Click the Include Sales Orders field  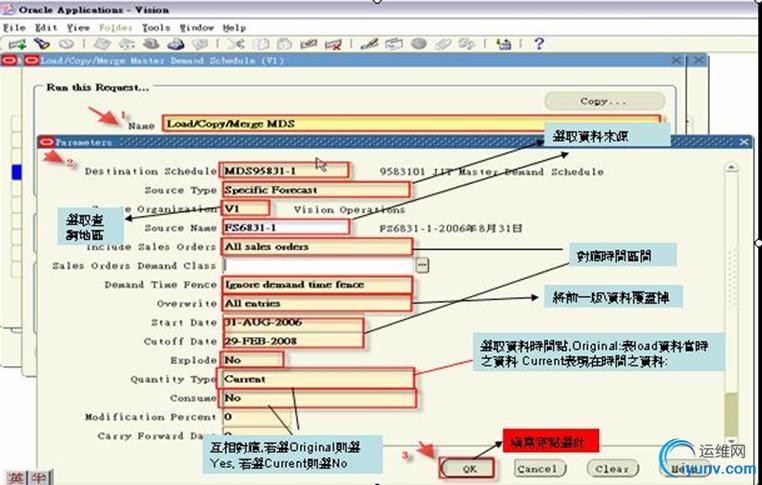click(x=317, y=246)
